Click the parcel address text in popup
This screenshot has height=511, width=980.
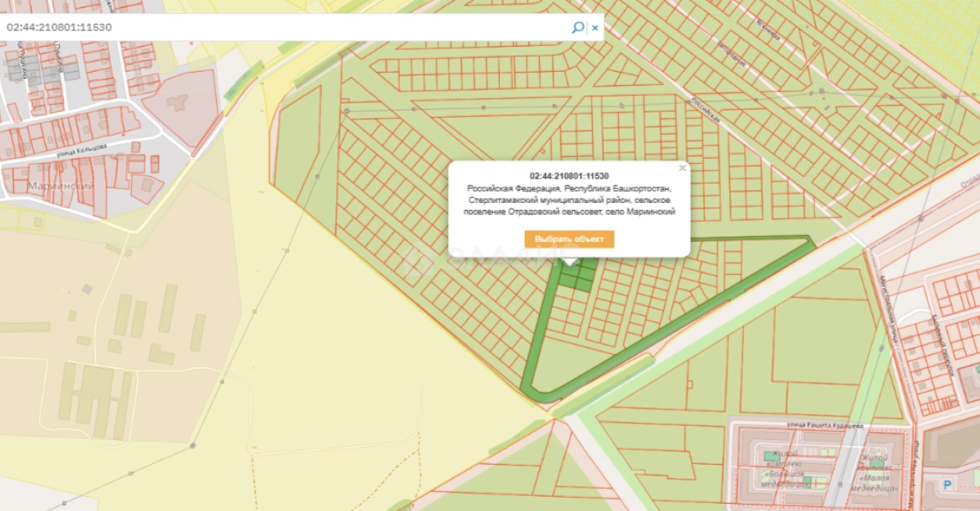point(569,200)
